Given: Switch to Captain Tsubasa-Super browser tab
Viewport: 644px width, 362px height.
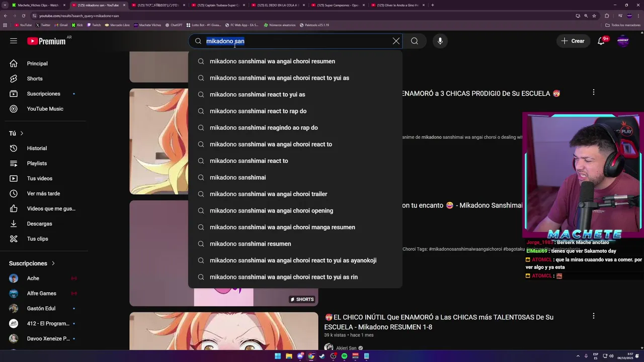Looking at the screenshot, I should [217, 5].
